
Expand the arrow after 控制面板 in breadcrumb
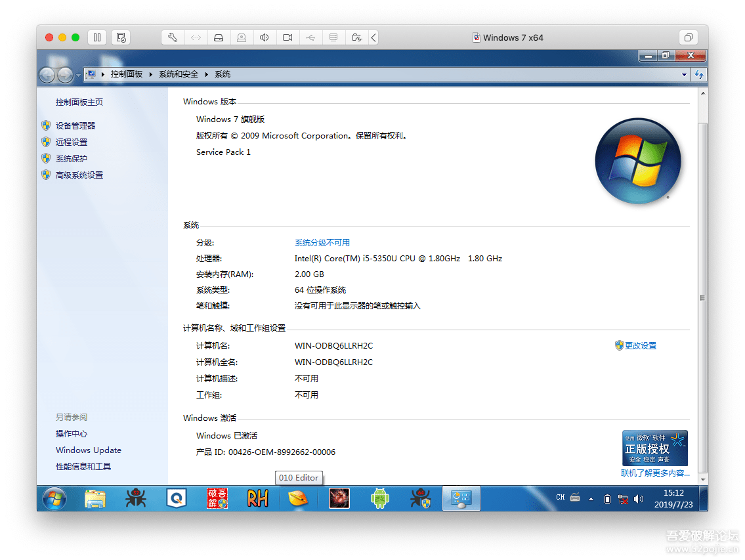pyautogui.click(x=150, y=74)
